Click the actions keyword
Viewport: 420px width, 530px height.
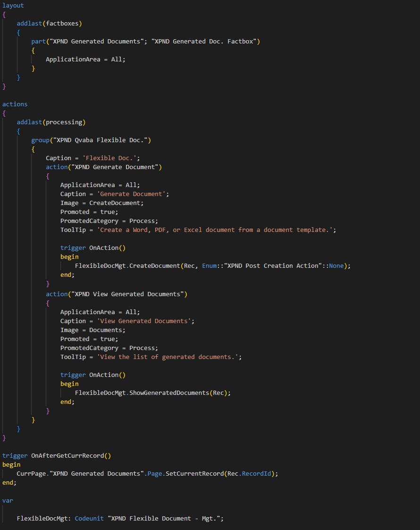15,104
